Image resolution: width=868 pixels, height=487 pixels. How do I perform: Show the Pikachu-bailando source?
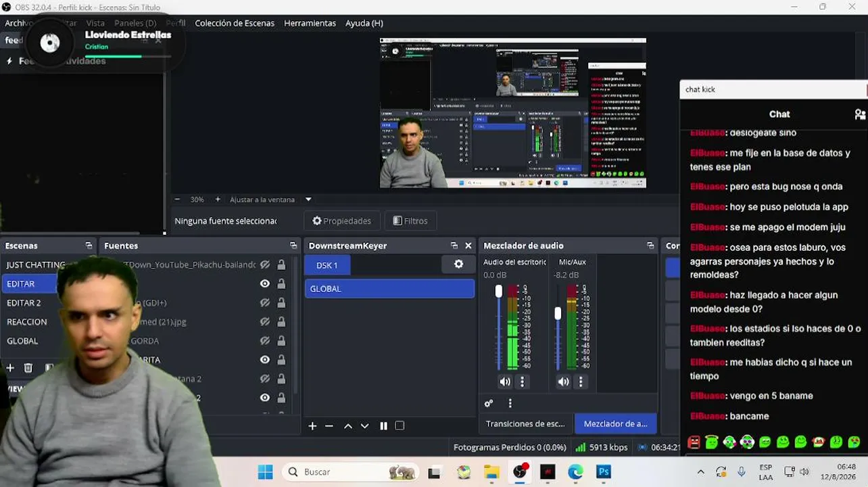coord(265,264)
